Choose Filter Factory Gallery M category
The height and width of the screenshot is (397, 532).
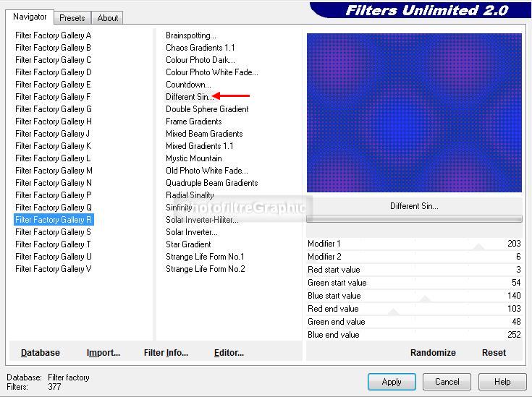pos(54,171)
